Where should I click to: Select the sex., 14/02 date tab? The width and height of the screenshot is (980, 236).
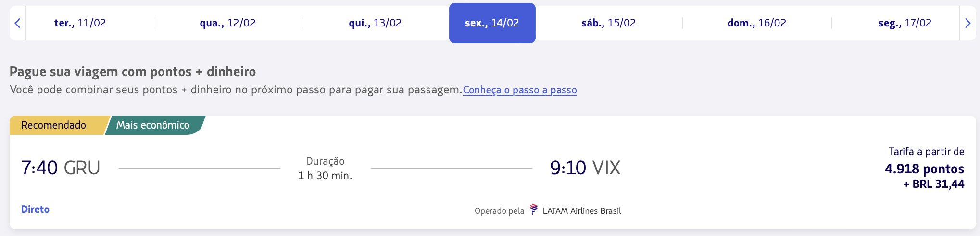click(492, 23)
